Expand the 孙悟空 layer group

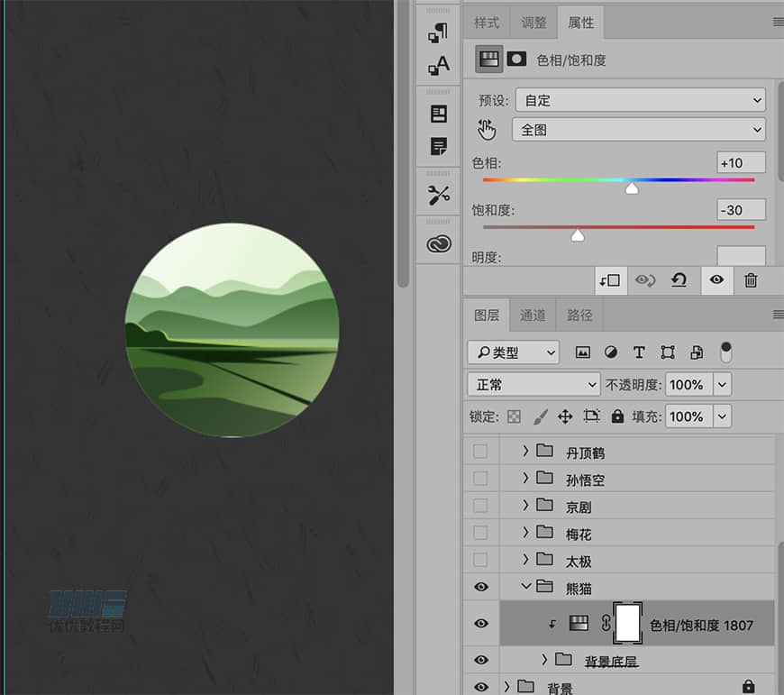[x=525, y=479]
